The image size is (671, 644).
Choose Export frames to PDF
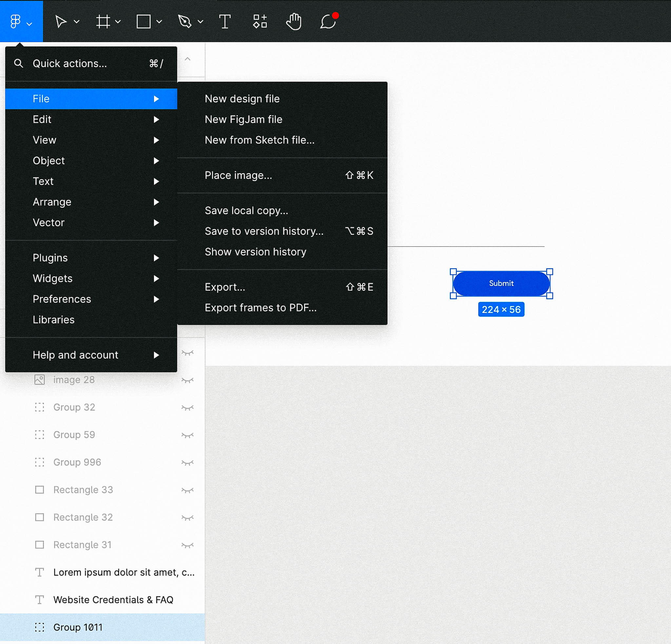pos(260,308)
